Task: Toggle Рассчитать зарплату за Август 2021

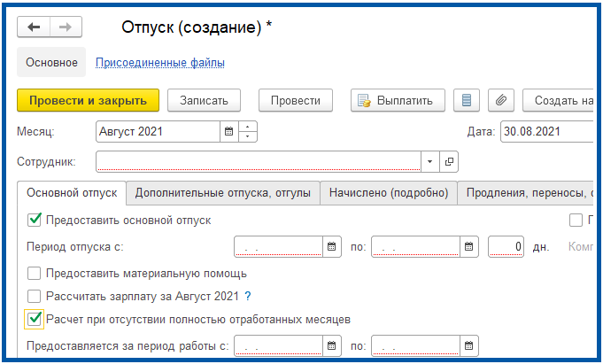Action: [x=35, y=296]
